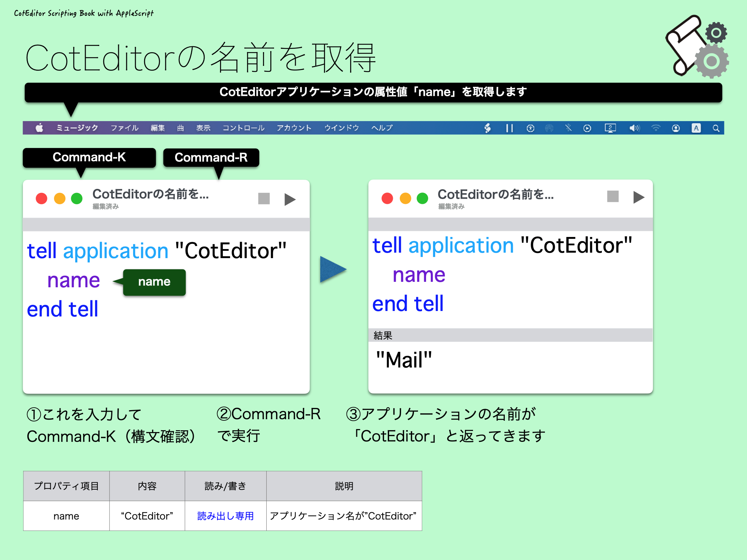This screenshot has width=747, height=560.
Task: Click the Wi-Fi status icon
Action: pyautogui.click(x=655, y=128)
